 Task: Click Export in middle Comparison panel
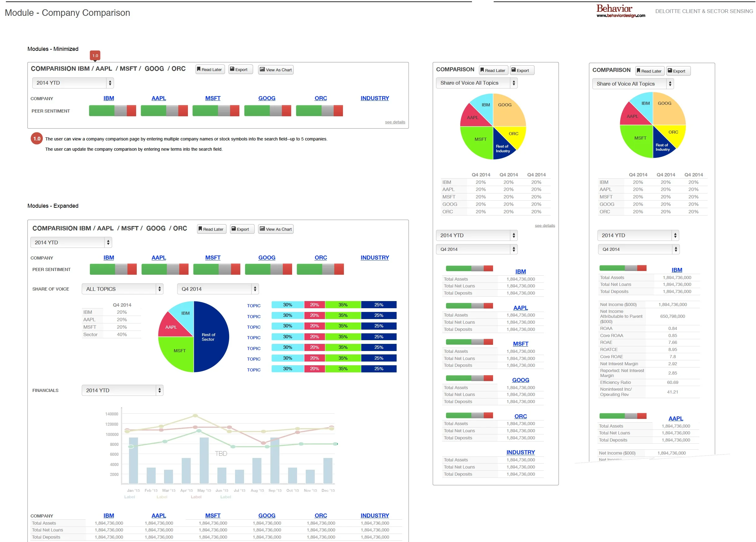(x=522, y=70)
